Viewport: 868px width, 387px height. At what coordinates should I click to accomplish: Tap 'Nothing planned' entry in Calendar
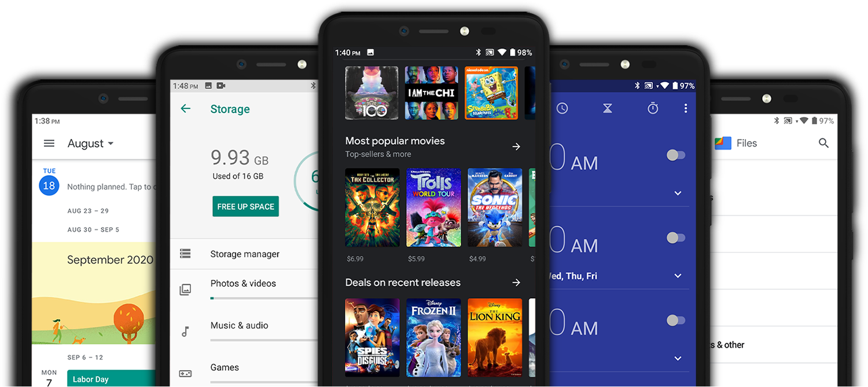111,187
